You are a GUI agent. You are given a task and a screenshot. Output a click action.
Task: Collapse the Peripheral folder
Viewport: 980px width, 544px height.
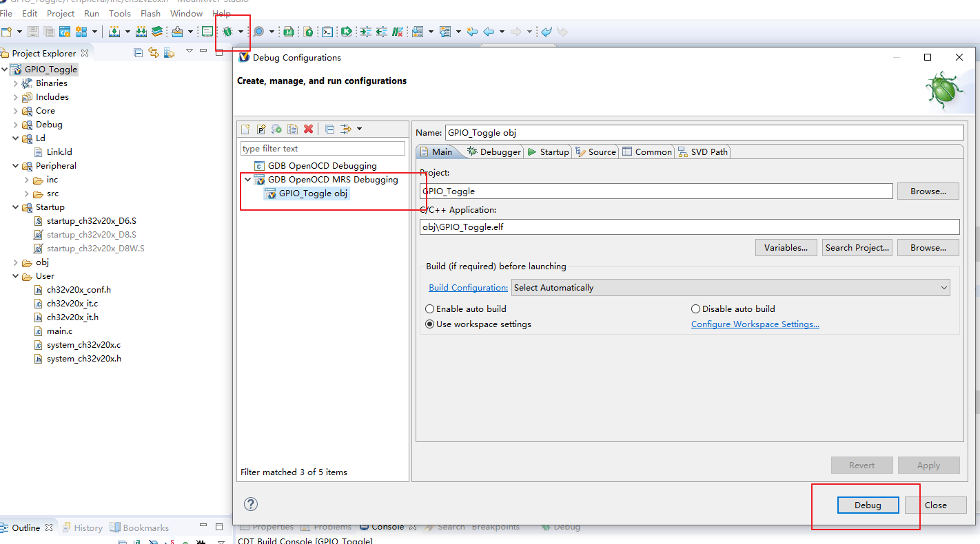coord(16,165)
